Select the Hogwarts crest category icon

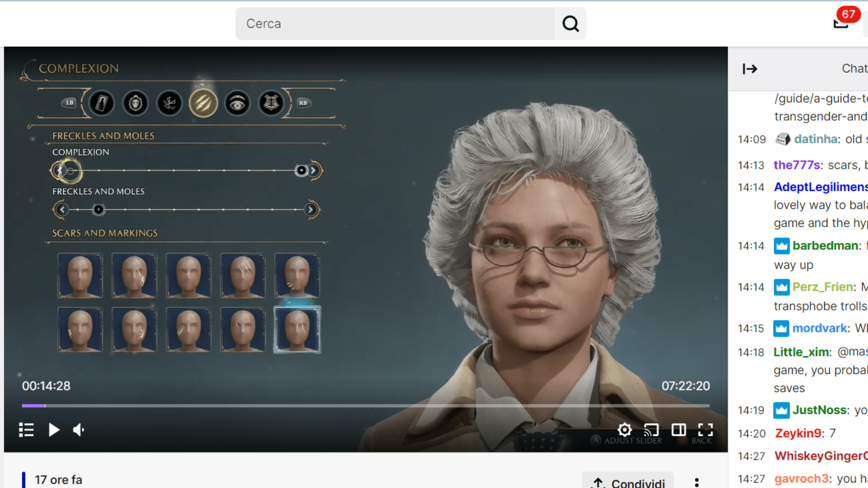pos(271,103)
